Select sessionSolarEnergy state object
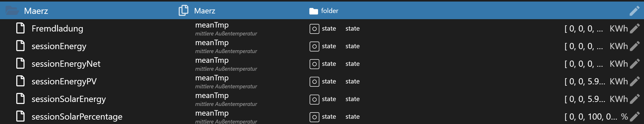 pos(68,99)
